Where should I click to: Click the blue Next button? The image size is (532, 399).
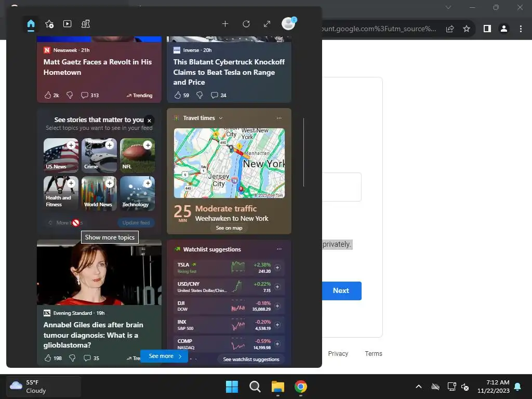coord(341,291)
